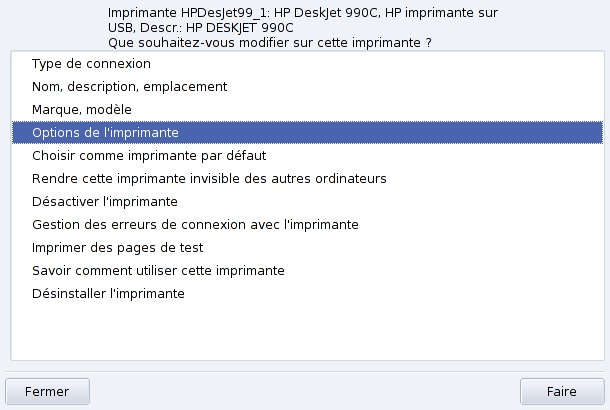Screen dimensions: 610x410
Task: Choose 'Nom, description, emplacement' option
Action: (x=130, y=87)
